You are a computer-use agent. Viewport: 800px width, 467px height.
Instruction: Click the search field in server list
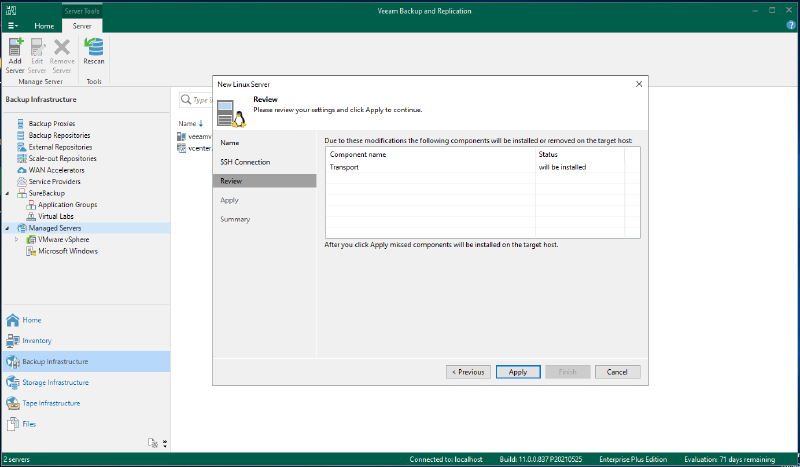point(196,100)
